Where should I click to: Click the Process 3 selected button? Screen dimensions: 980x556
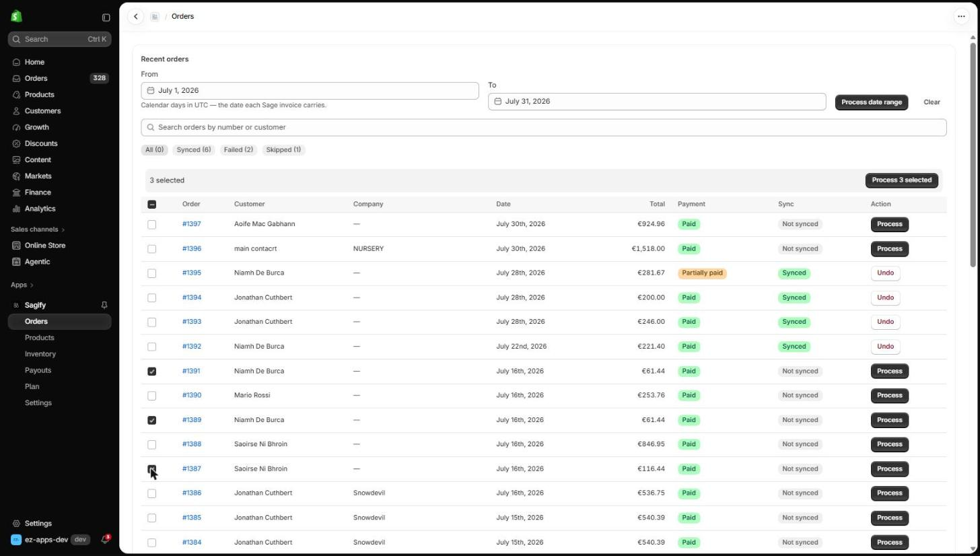point(902,180)
